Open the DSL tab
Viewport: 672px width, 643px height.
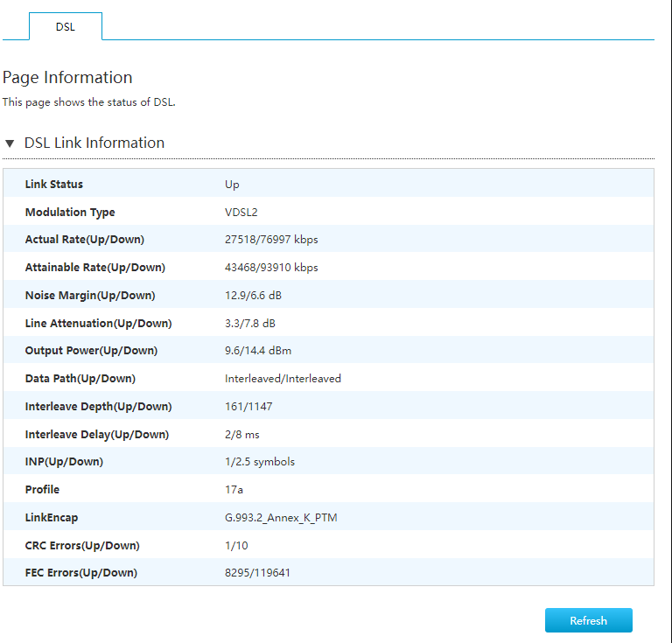coord(66,26)
